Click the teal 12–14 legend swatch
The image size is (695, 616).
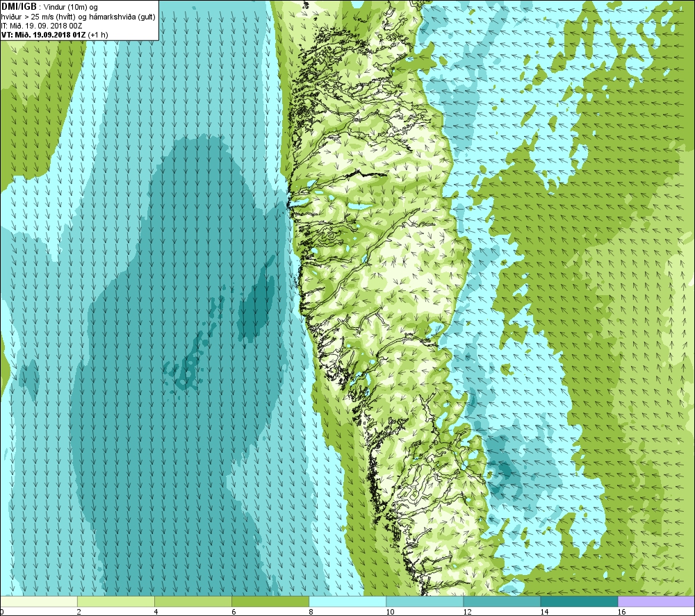501,601
